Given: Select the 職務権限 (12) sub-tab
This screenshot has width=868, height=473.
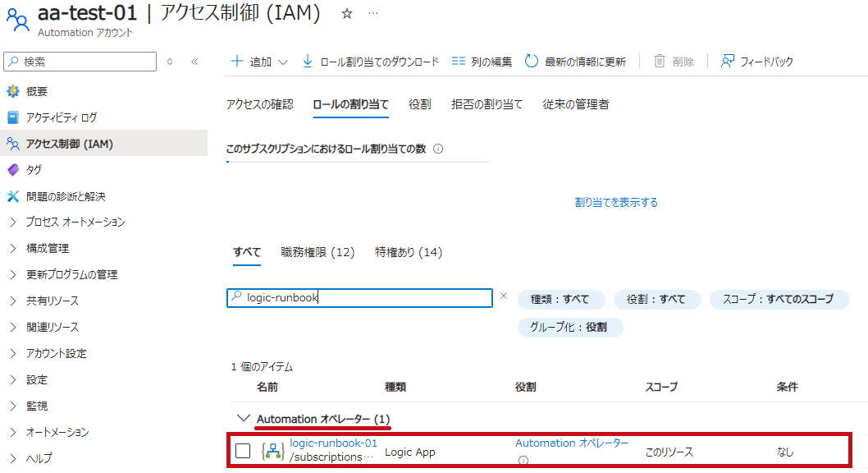Looking at the screenshot, I should point(318,253).
